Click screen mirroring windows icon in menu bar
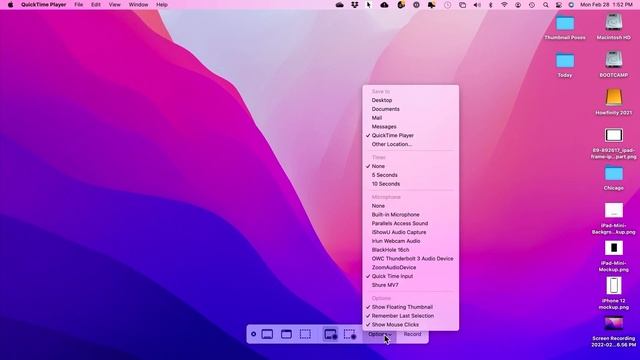The image size is (640, 360). pyautogui.click(x=462, y=5)
